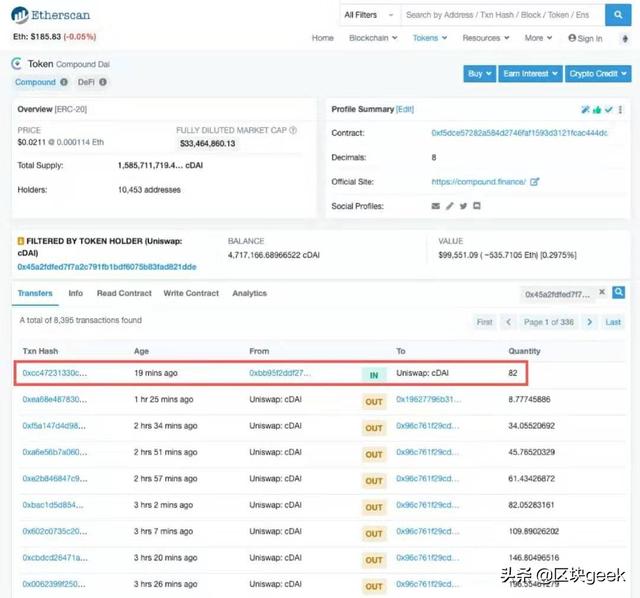
Task: Click the blue search magnifier button
Action: pyautogui.click(x=618, y=15)
